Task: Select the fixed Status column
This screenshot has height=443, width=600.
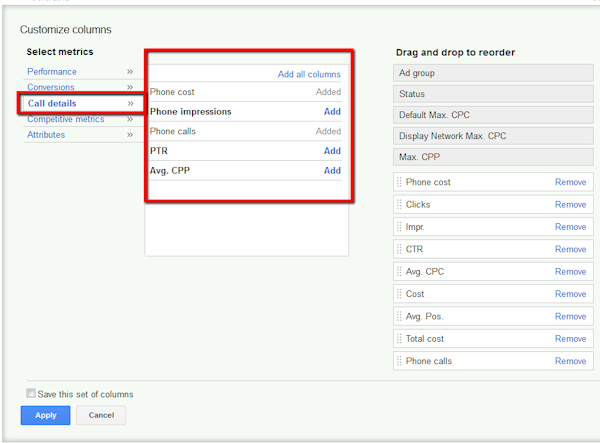Action: [493, 94]
